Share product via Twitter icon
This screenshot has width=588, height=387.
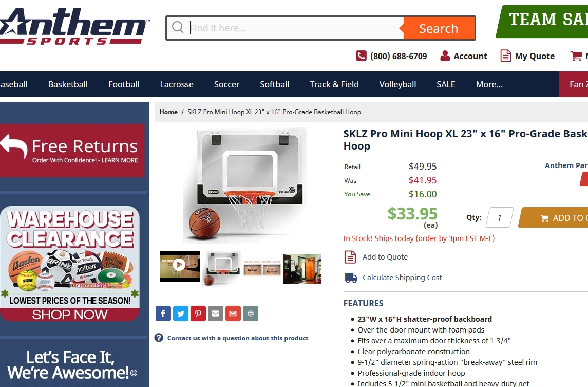tap(181, 314)
